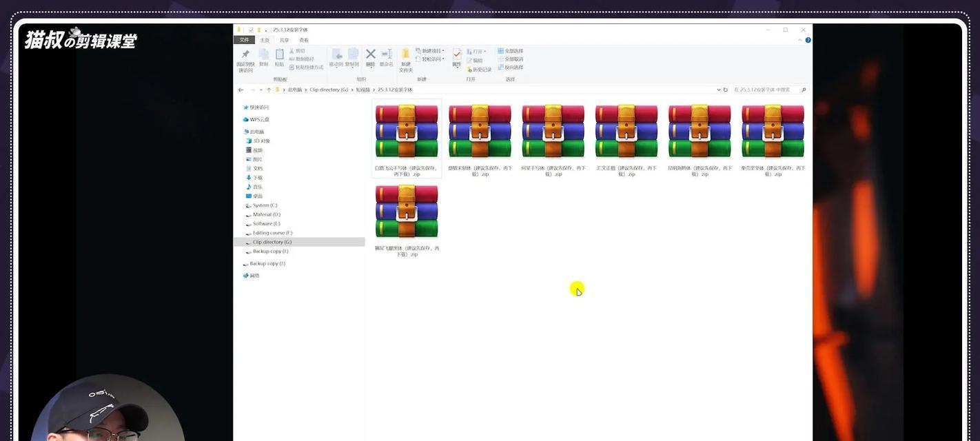
Task: Click the Copy (复制) ribbon icon
Action: (263, 54)
